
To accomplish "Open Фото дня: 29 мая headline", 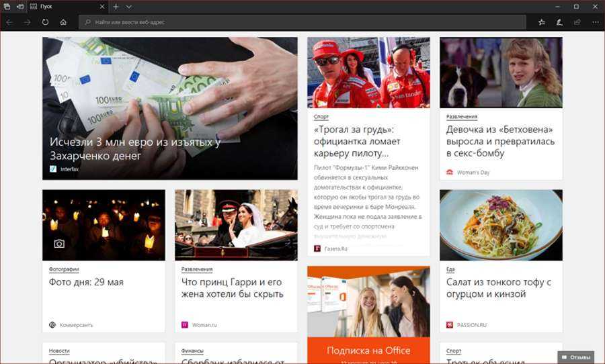I will coord(86,282).
